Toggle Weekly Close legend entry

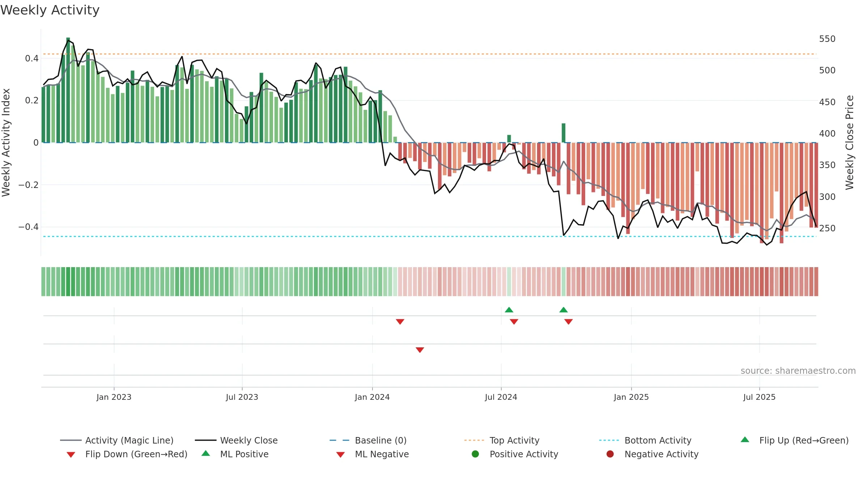click(236, 440)
